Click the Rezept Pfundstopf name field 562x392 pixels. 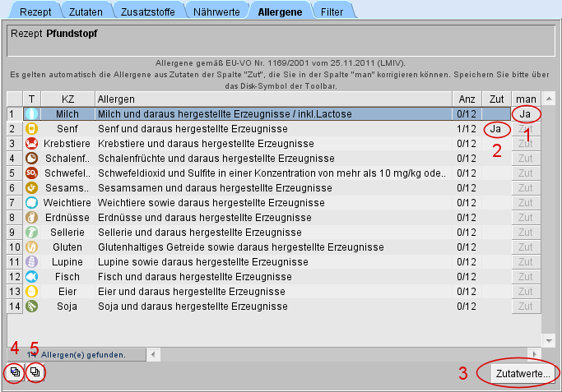(x=281, y=40)
